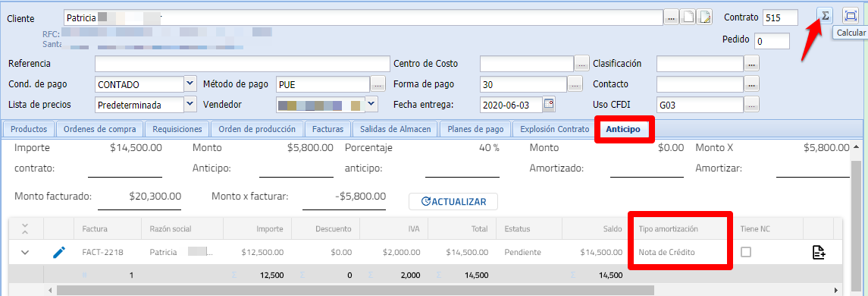
Task: Sort by the IVA column header
Action: coord(393,228)
